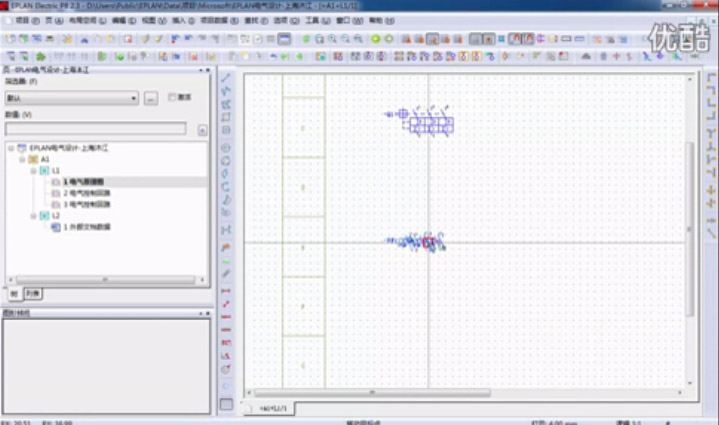This screenshot has width=719, height=425.
Task: Collapse the L1 tree node
Action: point(33,171)
